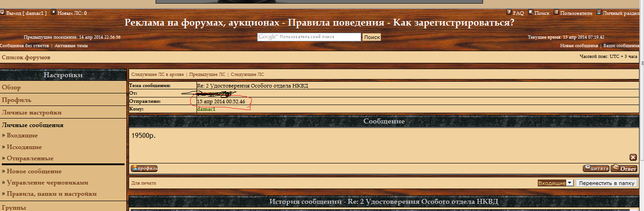Open the Для печати print view
This screenshot has width=644, height=211.
pyautogui.click(x=143, y=183)
